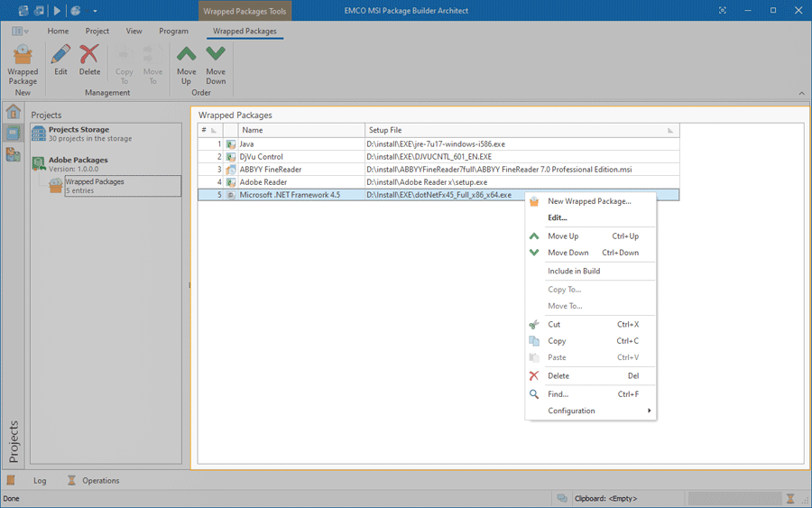Collapse the ribbon with chevron arrow
Image resolution: width=812 pixels, height=508 pixels.
click(x=802, y=93)
